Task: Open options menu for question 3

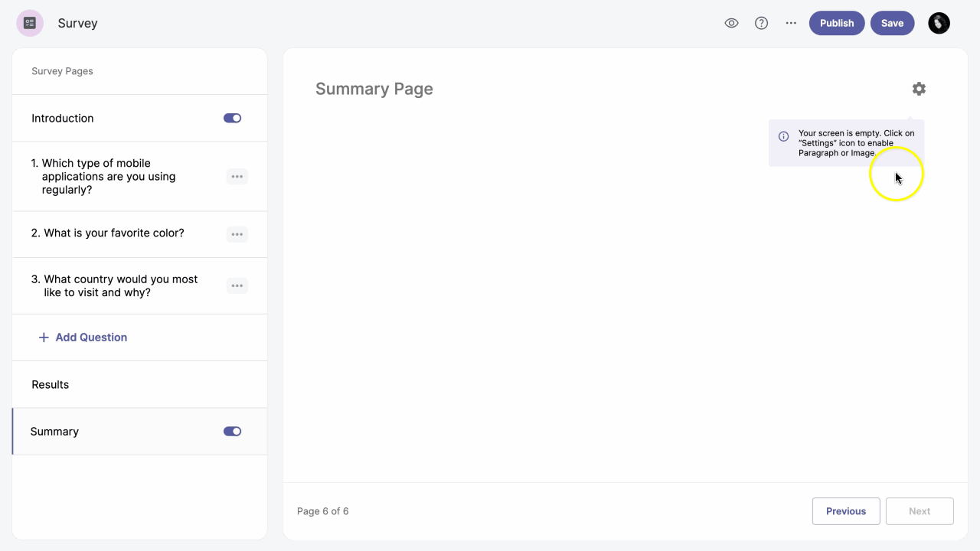Action: point(237,286)
